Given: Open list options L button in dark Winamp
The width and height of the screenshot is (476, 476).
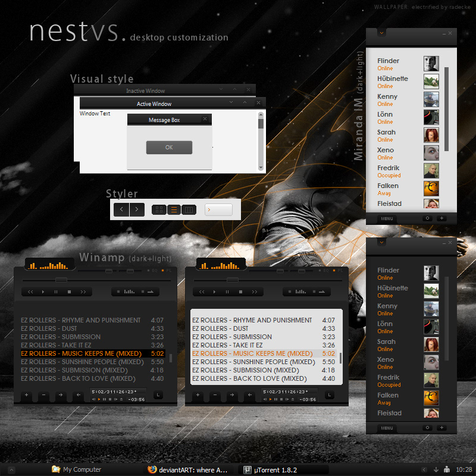Looking at the screenshot, I should (158, 395).
